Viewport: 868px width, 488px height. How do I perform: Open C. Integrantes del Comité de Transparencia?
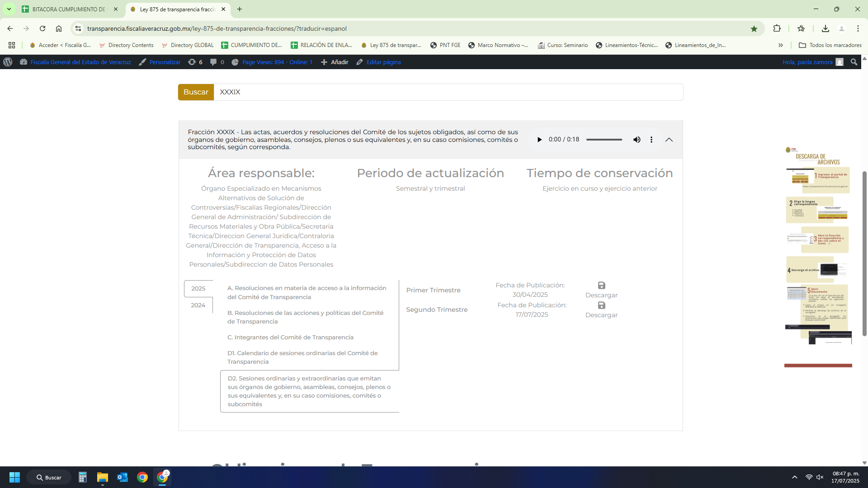pos(290,338)
